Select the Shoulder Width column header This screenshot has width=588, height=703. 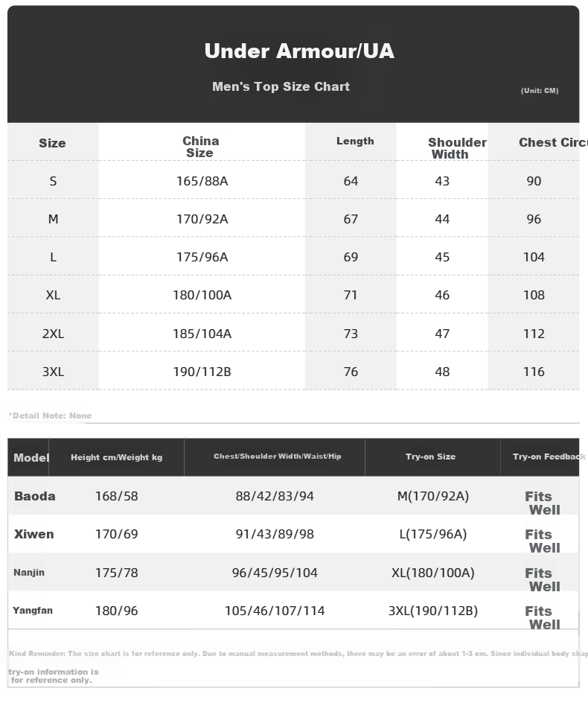click(457, 148)
